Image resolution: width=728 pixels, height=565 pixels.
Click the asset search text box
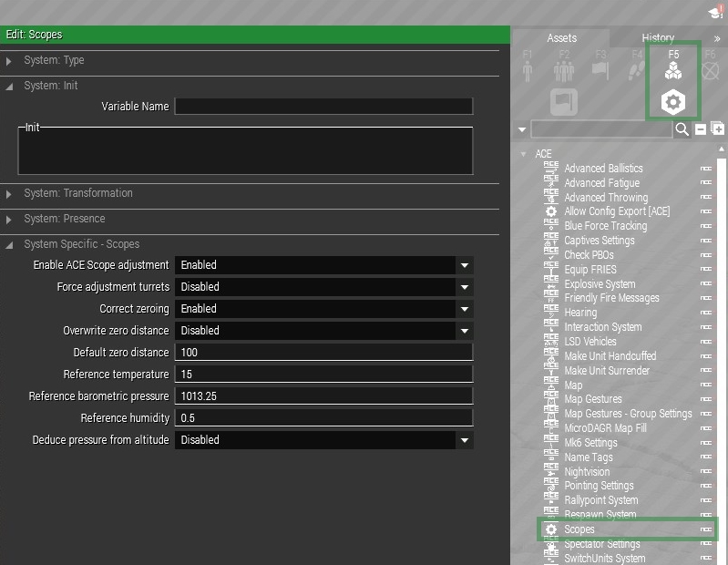[601, 129]
